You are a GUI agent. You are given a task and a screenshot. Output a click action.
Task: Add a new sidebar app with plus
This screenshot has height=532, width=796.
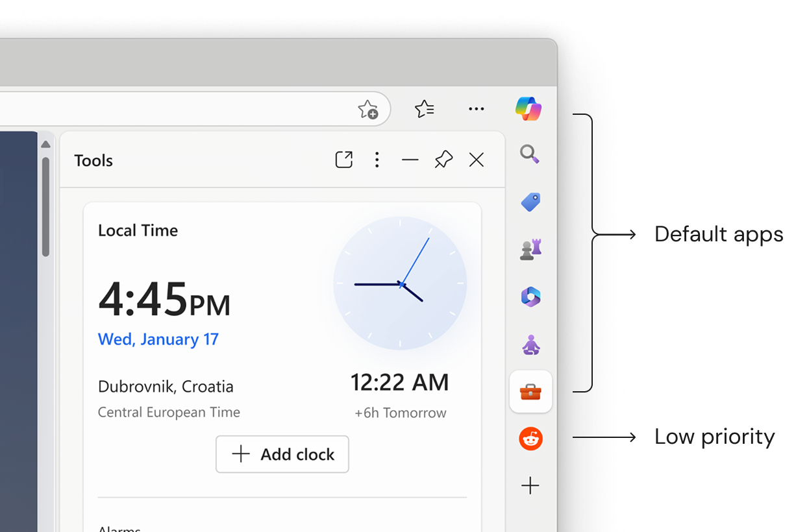point(530,485)
